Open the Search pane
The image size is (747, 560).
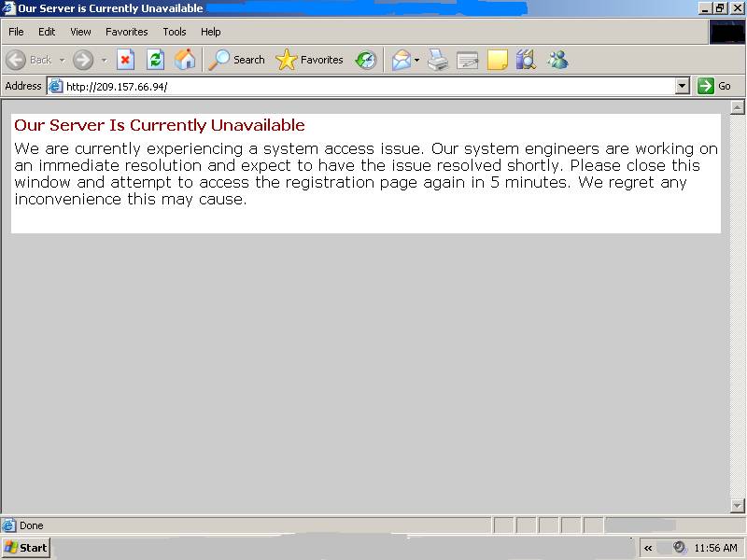pyautogui.click(x=237, y=60)
